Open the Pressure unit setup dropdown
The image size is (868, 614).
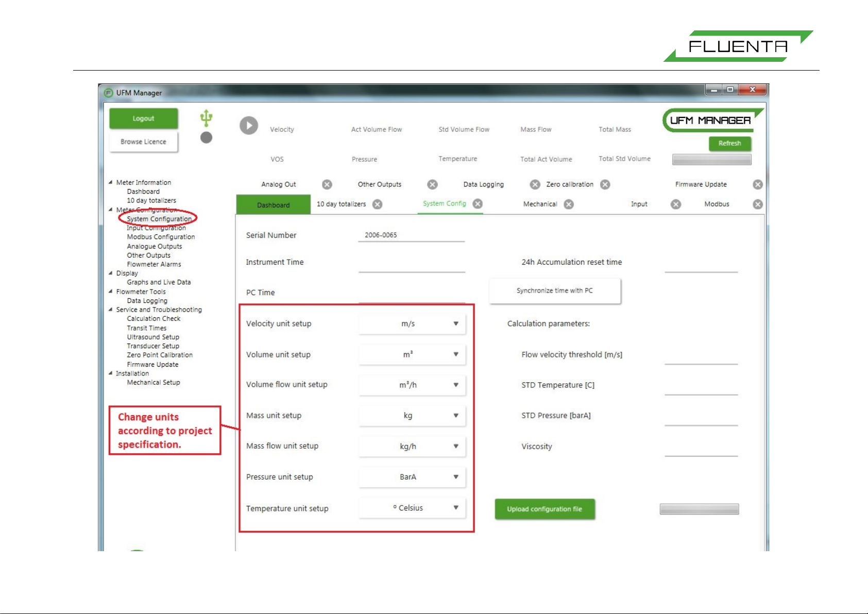point(412,477)
